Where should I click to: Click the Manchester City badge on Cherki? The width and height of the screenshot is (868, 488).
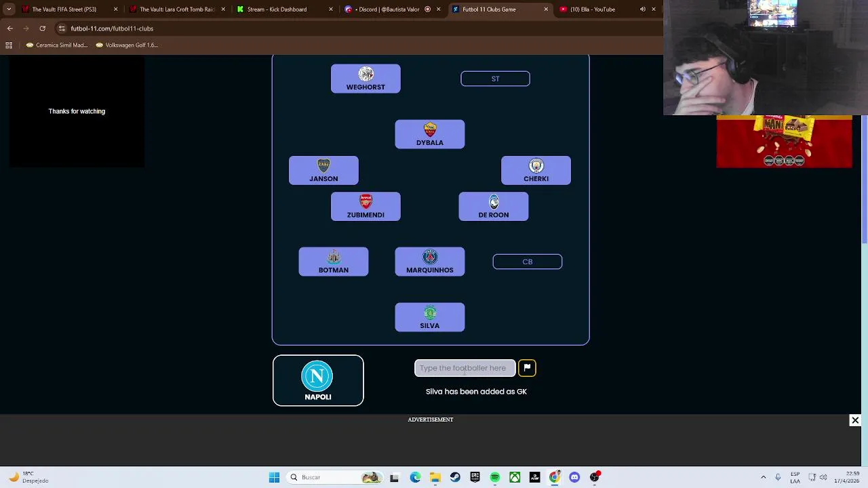point(536,166)
